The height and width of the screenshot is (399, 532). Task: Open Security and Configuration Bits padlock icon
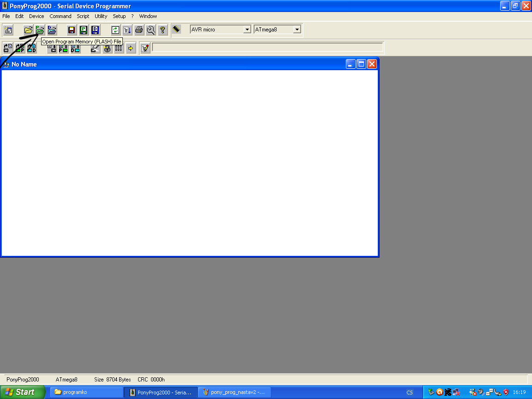[107, 48]
